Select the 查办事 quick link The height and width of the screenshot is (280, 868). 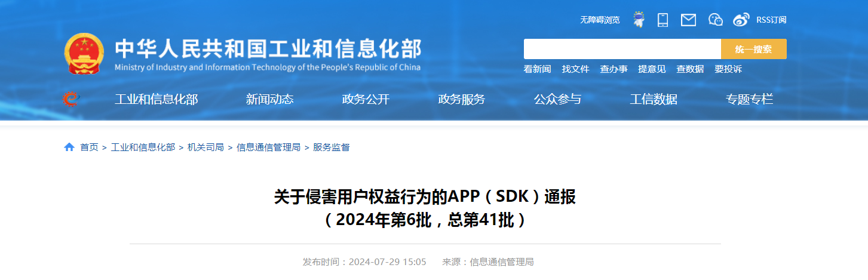click(614, 69)
